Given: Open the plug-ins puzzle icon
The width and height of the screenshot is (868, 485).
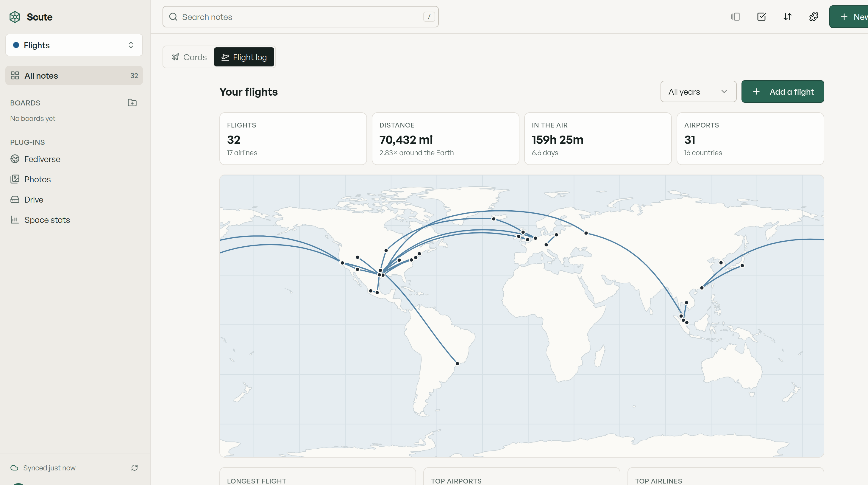Looking at the screenshot, I should click(x=814, y=17).
